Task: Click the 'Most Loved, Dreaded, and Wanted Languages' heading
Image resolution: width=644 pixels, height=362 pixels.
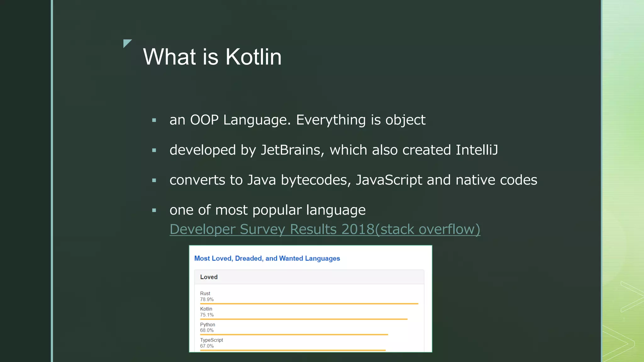Action: (267, 258)
